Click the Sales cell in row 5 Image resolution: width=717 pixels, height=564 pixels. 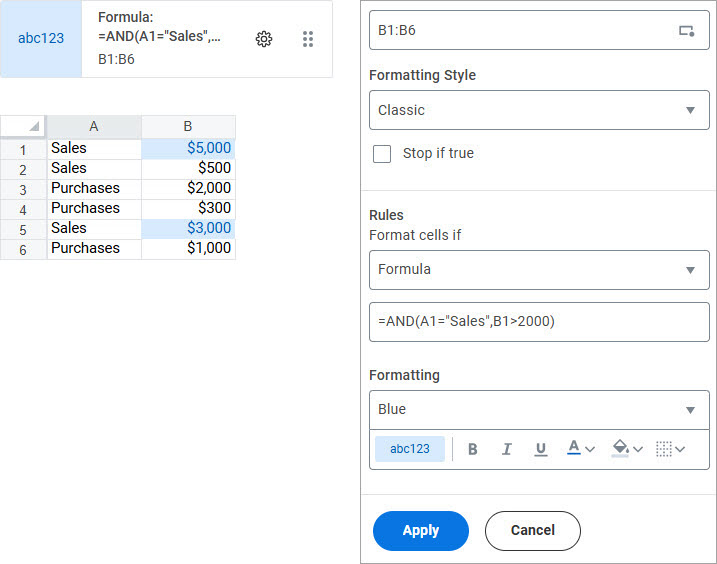[x=94, y=228]
